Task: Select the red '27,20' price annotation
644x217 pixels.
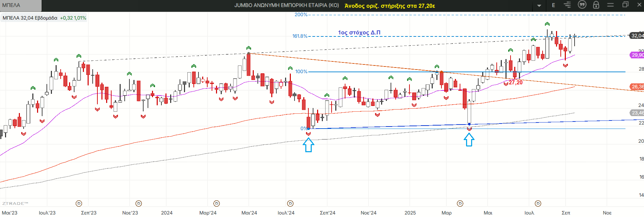Action: [x=516, y=83]
